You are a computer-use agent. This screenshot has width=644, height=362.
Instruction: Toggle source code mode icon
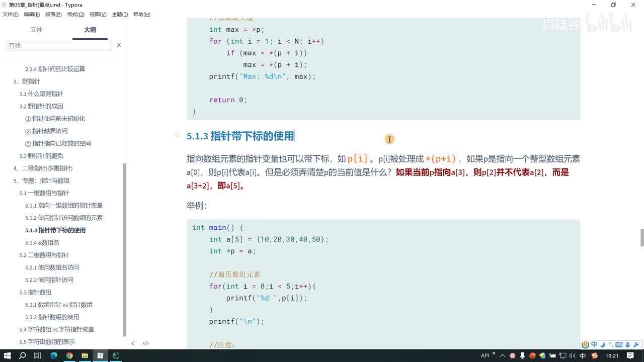click(x=145, y=343)
